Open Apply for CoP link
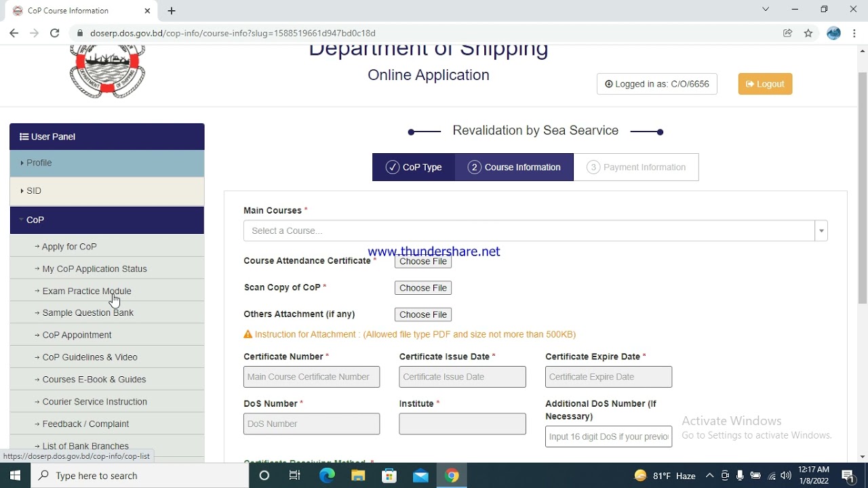868x488 pixels. (69, 247)
